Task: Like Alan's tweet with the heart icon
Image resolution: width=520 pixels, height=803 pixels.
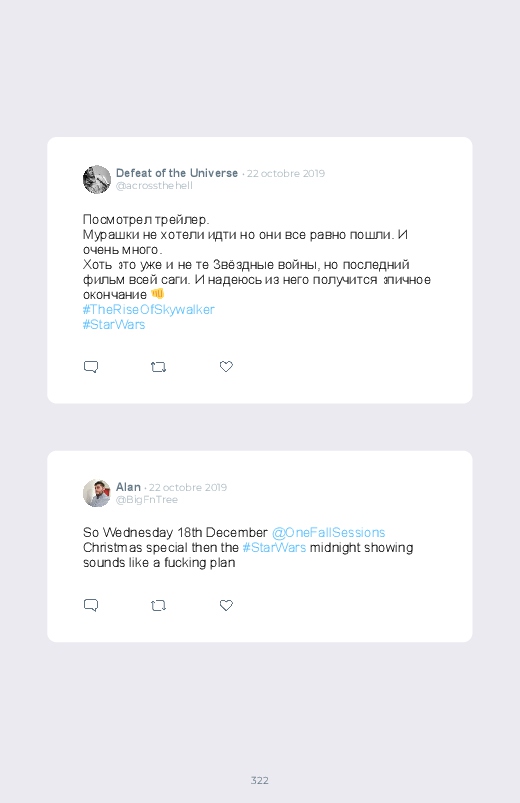Action: coord(226,605)
